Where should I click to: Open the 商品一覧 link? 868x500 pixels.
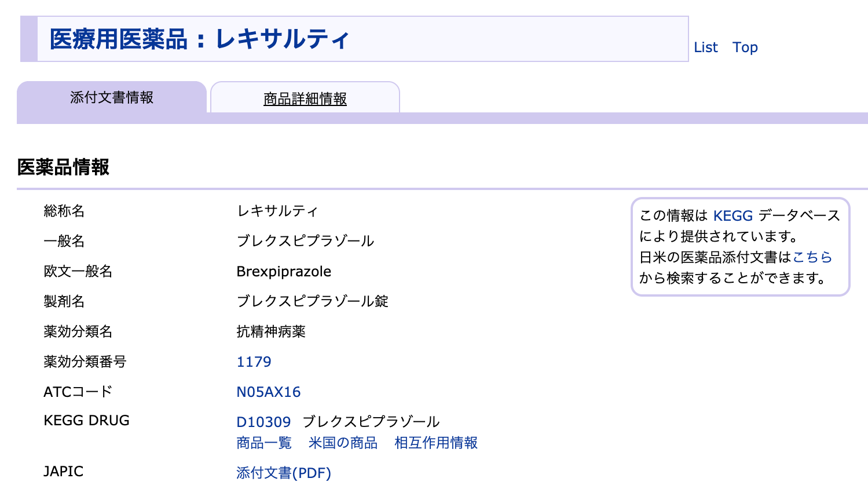[x=264, y=443]
